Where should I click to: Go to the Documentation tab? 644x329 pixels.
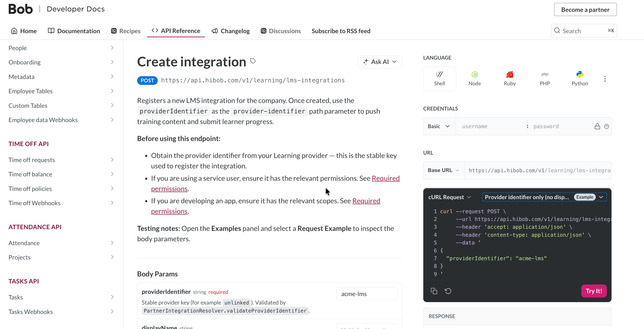click(74, 31)
